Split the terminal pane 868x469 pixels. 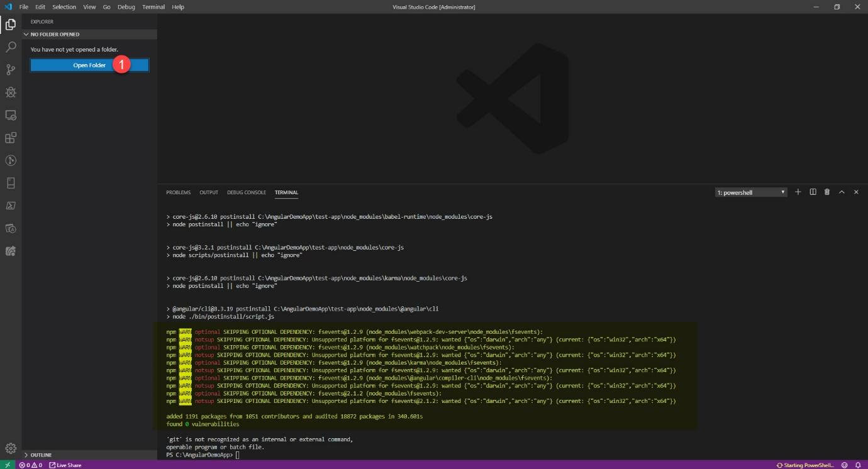[x=813, y=192]
